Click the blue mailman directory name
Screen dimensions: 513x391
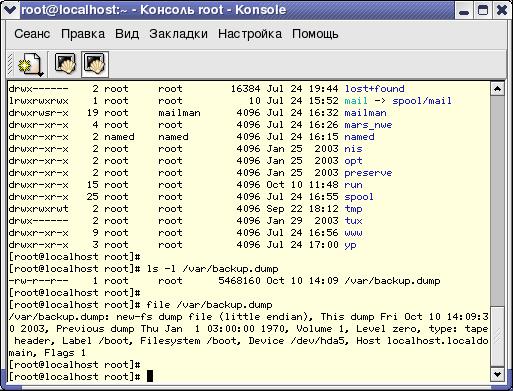click(x=365, y=113)
